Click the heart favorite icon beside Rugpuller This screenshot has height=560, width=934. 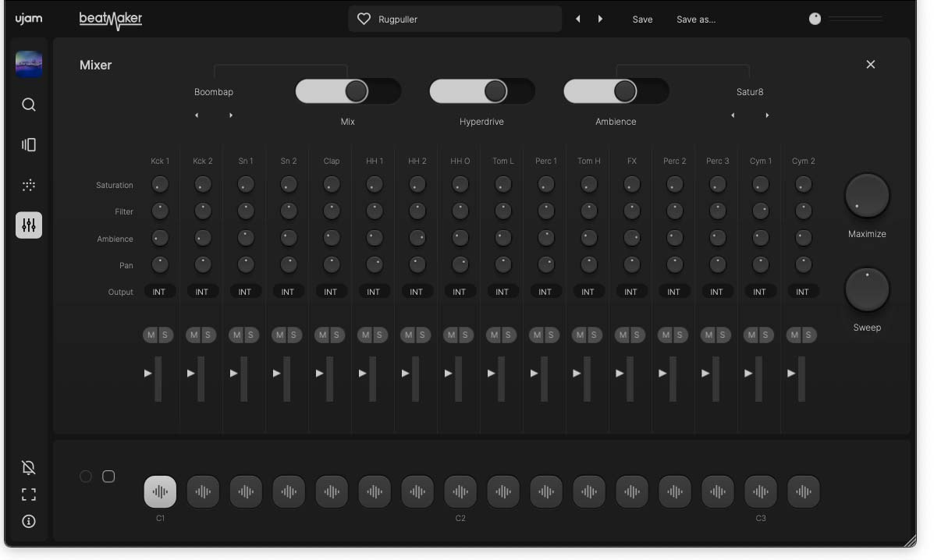tap(364, 19)
